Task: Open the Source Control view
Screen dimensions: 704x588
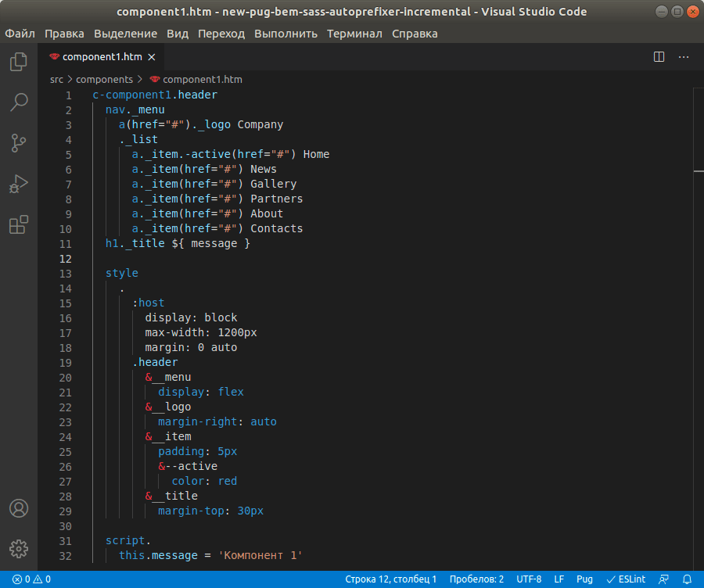Action: click(x=19, y=143)
